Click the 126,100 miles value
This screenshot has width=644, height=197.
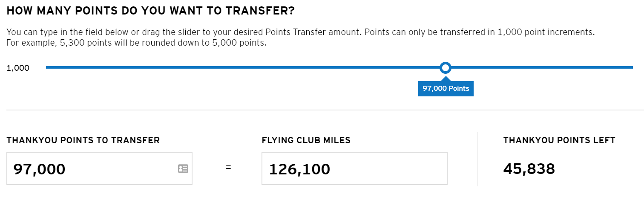[299, 169]
